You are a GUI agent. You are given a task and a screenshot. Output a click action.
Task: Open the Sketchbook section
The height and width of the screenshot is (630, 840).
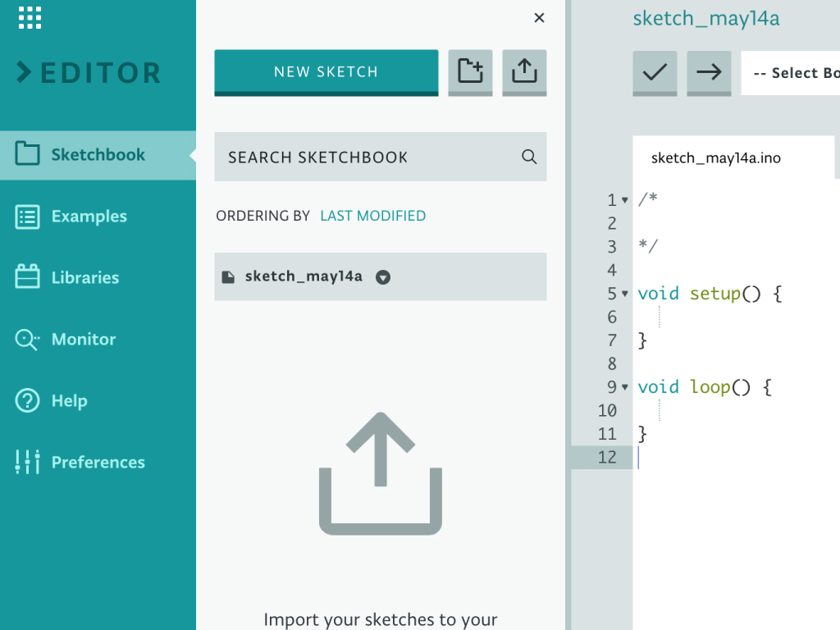point(98,155)
